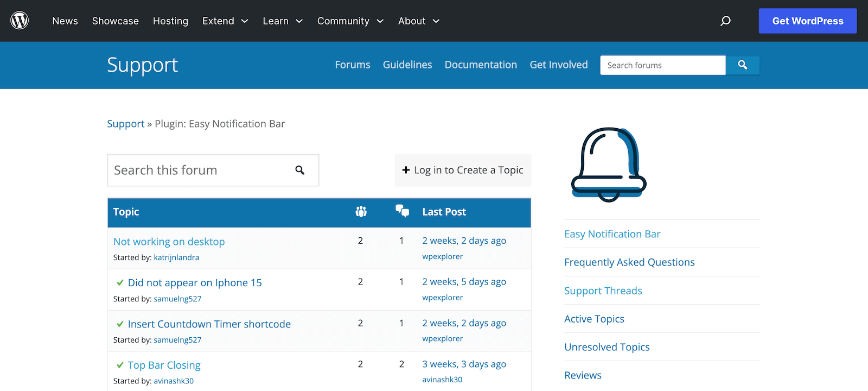The width and height of the screenshot is (868, 391).
Task: Click resolved checkmark beside Insert Countdown Timer shortcode
Action: (x=120, y=324)
